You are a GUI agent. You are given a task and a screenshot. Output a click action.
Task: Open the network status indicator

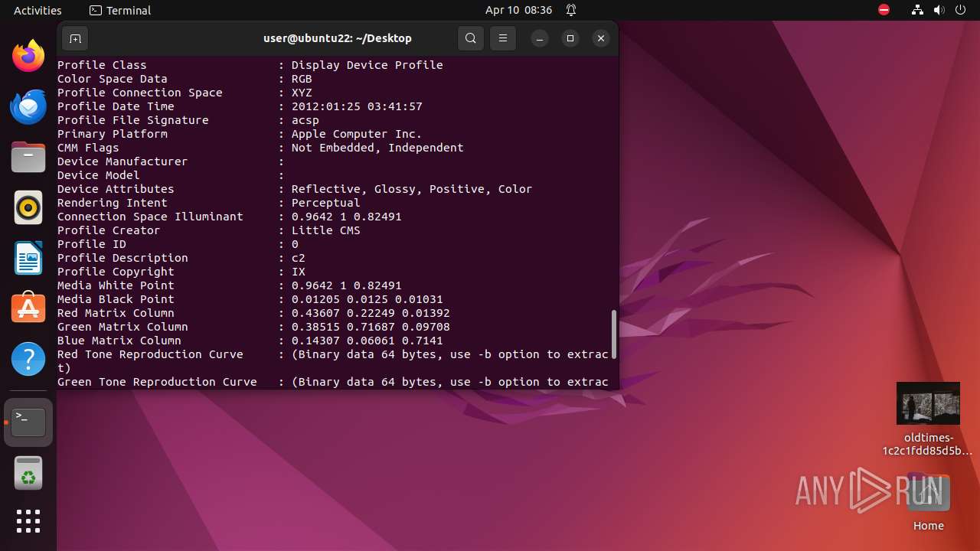pos(917,10)
